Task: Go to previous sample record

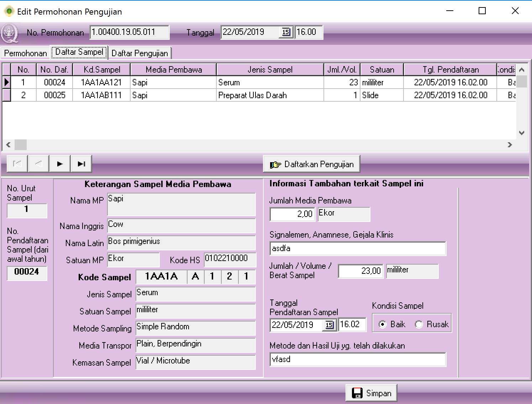Action: coord(38,164)
